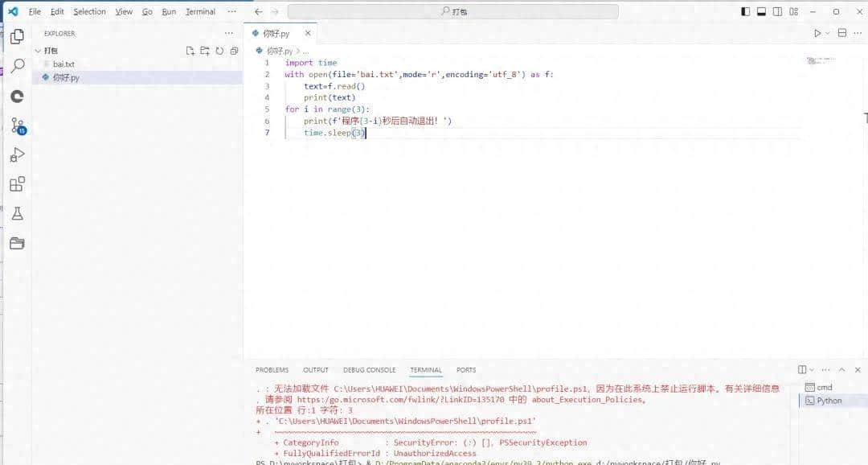
Task: Maximize the terminal panel with the chevron
Action: coord(842,370)
